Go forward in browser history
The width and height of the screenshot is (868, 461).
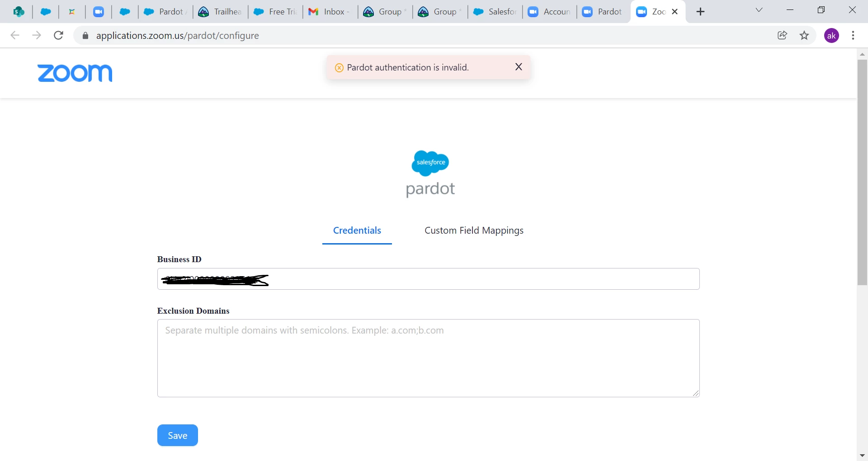tap(37, 35)
